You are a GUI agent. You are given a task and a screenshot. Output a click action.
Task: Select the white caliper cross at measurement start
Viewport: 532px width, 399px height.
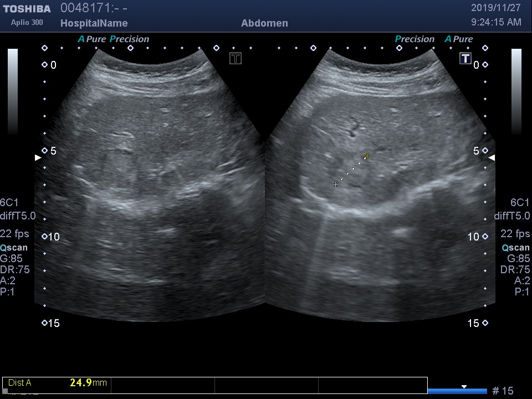pyautogui.click(x=335, y=185)
